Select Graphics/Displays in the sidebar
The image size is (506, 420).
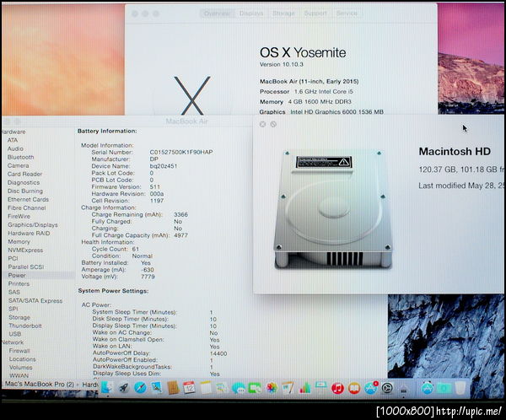(33, 224)
